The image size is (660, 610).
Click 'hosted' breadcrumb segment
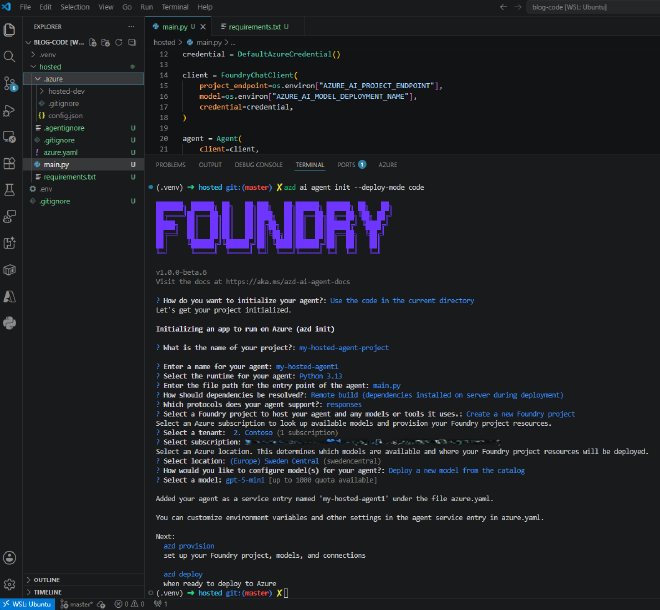(x=164, y=43)
